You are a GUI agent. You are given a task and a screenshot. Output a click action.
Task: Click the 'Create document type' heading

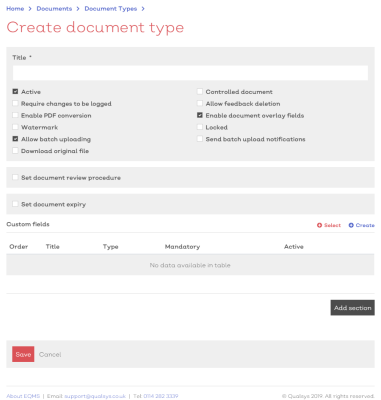[95, 27]
